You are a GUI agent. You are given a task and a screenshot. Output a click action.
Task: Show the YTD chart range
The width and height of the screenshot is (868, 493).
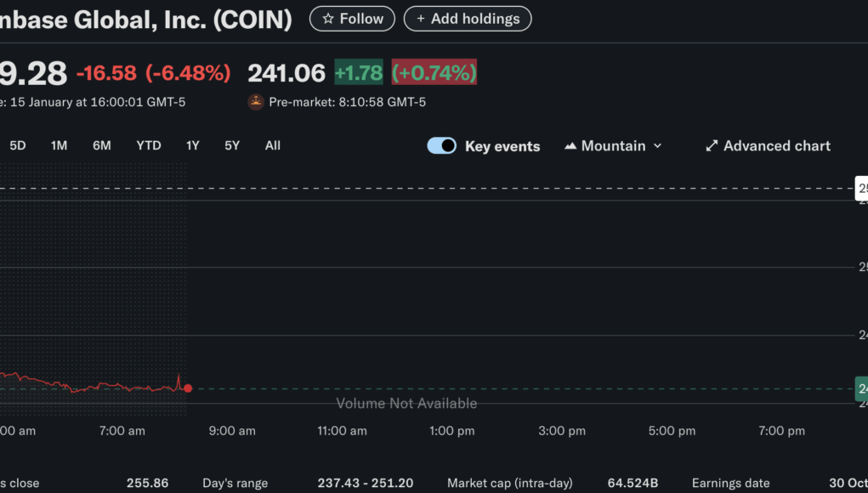coord(149,145)
